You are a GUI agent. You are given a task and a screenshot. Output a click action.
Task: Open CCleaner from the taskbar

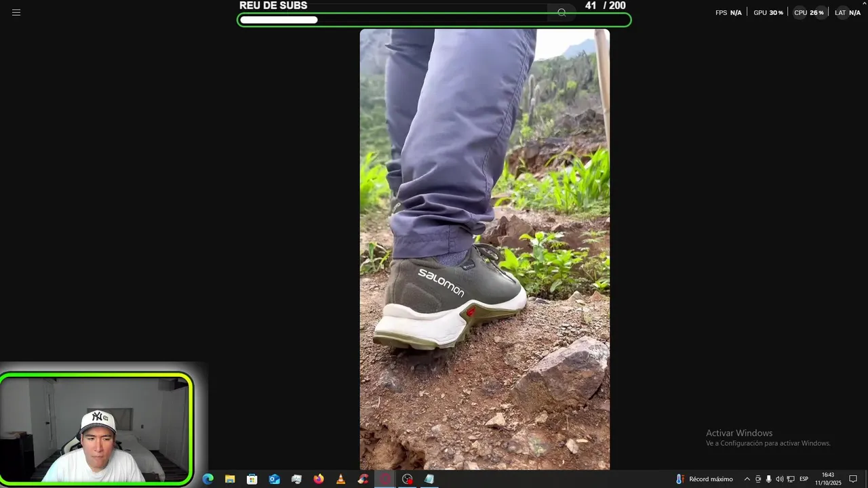coord(363,479)
